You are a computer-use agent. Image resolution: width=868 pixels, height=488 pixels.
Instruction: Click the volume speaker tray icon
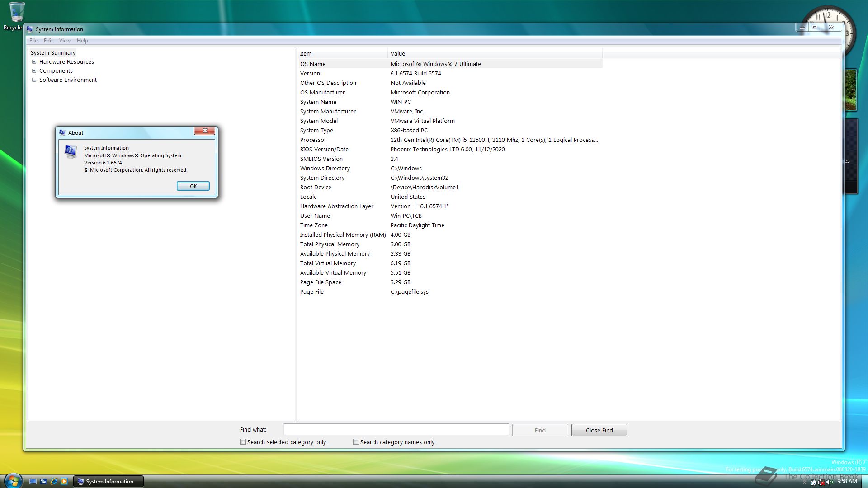[830, 482]
